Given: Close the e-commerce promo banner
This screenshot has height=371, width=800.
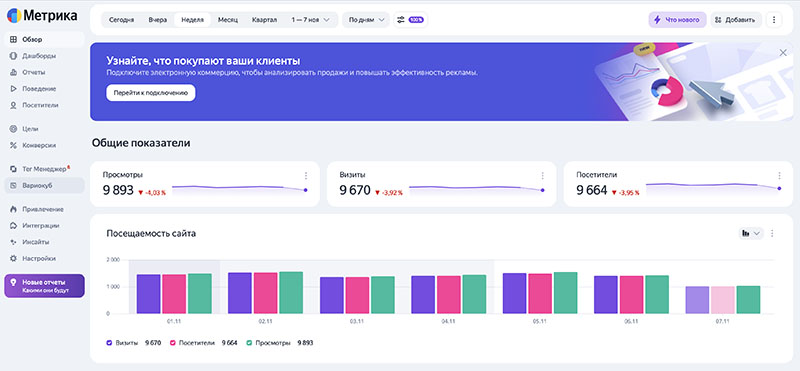Looking at the screenshot, I should click(783, 53).
